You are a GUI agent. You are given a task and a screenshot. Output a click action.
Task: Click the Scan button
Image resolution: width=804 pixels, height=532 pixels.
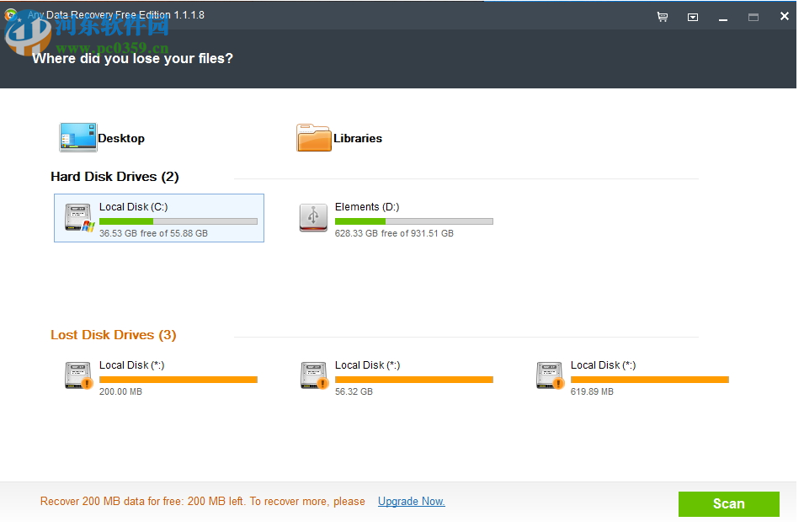tap(728, 503)
